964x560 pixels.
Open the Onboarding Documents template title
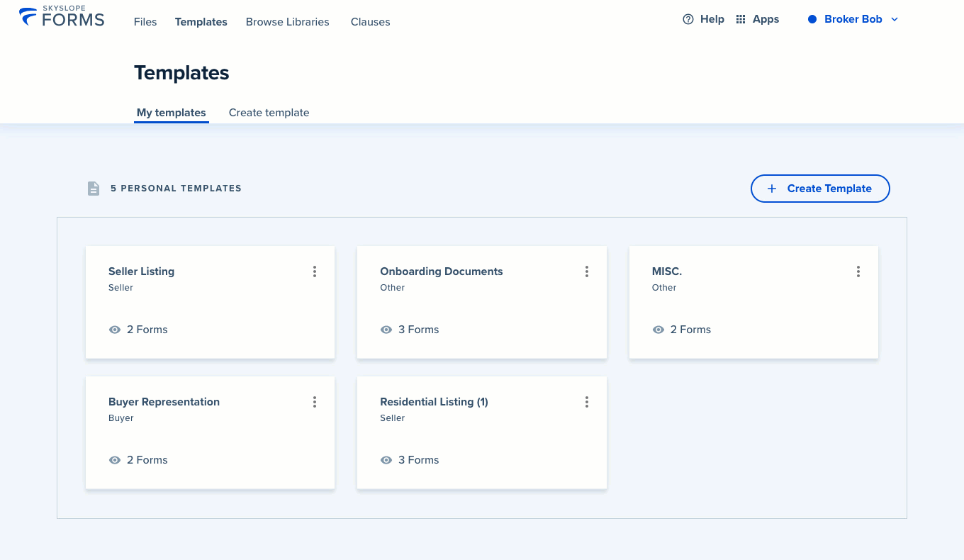point(442,271)
